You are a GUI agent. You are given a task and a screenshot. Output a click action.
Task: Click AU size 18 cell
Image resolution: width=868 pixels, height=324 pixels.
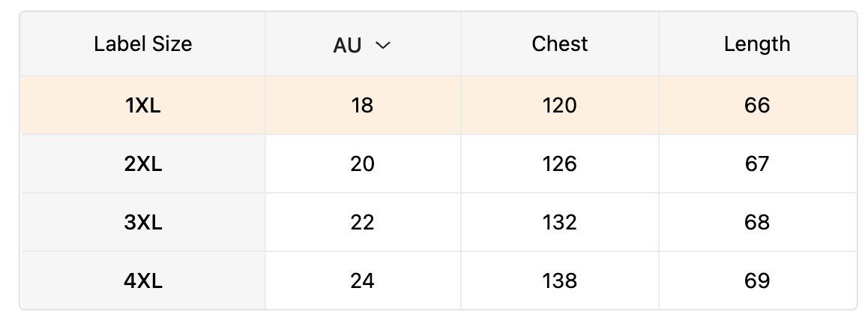362,105
